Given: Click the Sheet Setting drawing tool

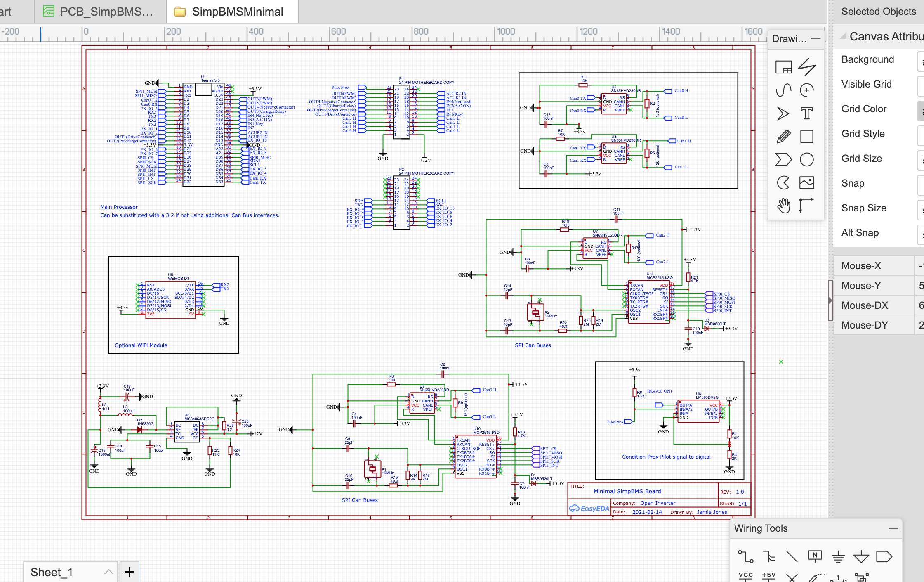Looking at the screenshot, I should 783,67.
